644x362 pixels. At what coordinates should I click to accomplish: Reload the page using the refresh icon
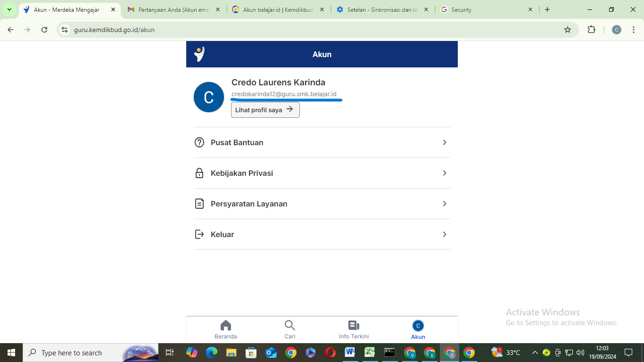click(x=44, y=30)
